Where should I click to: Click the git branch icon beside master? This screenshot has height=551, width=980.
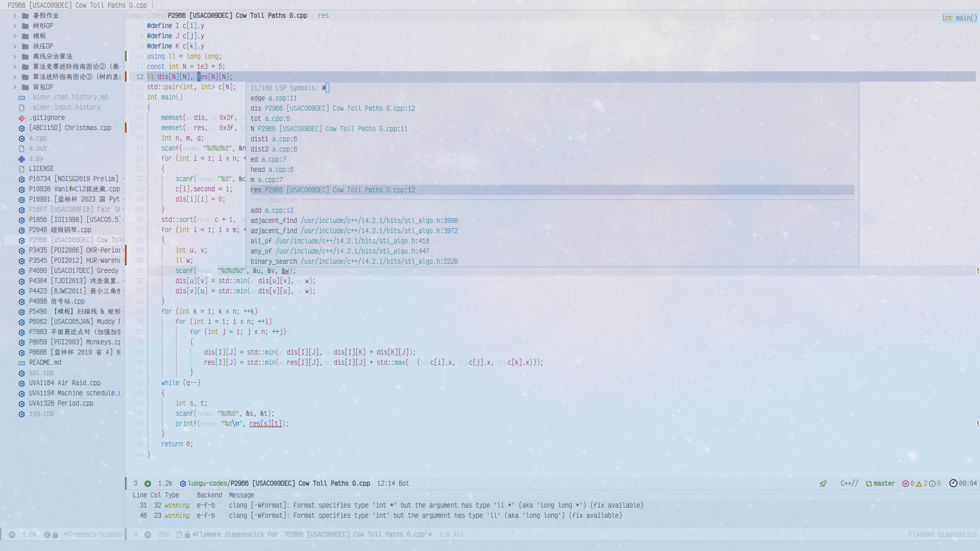tap(869, 484)
